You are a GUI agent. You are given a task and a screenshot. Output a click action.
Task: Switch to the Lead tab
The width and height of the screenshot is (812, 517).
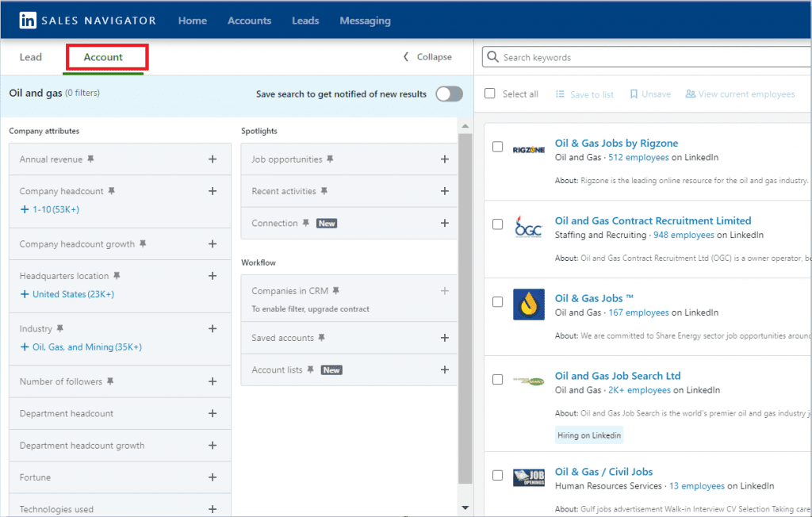coord(30,56)
